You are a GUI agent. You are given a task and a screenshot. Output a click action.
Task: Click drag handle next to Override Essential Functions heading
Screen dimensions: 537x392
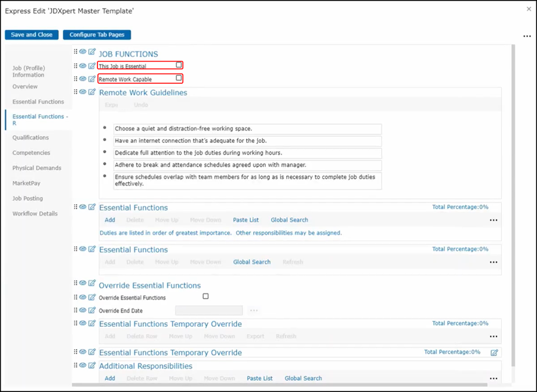click(x=76, y=284)
